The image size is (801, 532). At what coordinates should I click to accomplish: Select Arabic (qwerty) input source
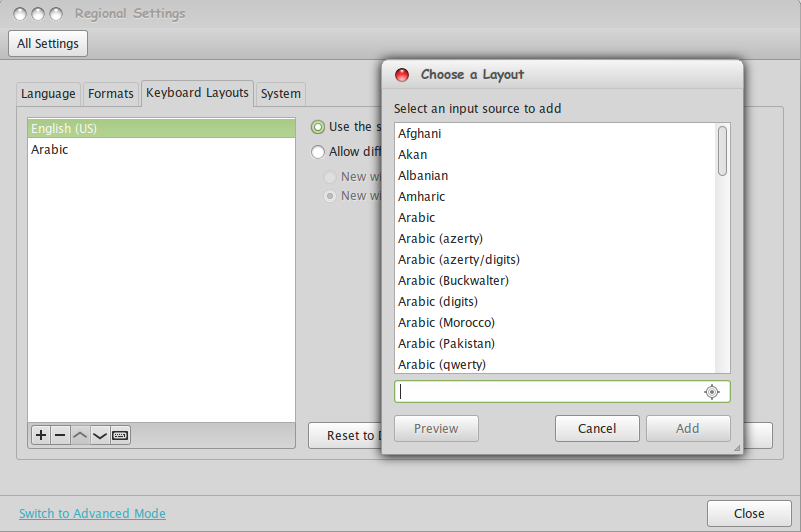(x=555, y=364)
